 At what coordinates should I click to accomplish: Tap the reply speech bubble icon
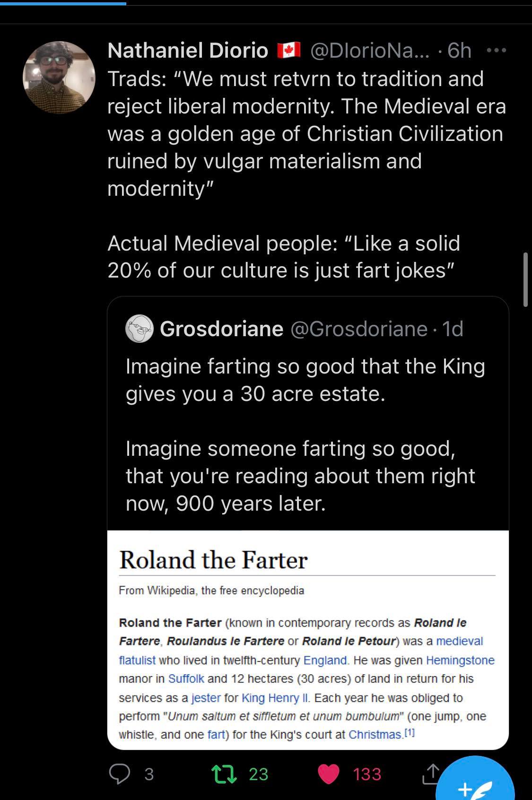click(120, 774)
